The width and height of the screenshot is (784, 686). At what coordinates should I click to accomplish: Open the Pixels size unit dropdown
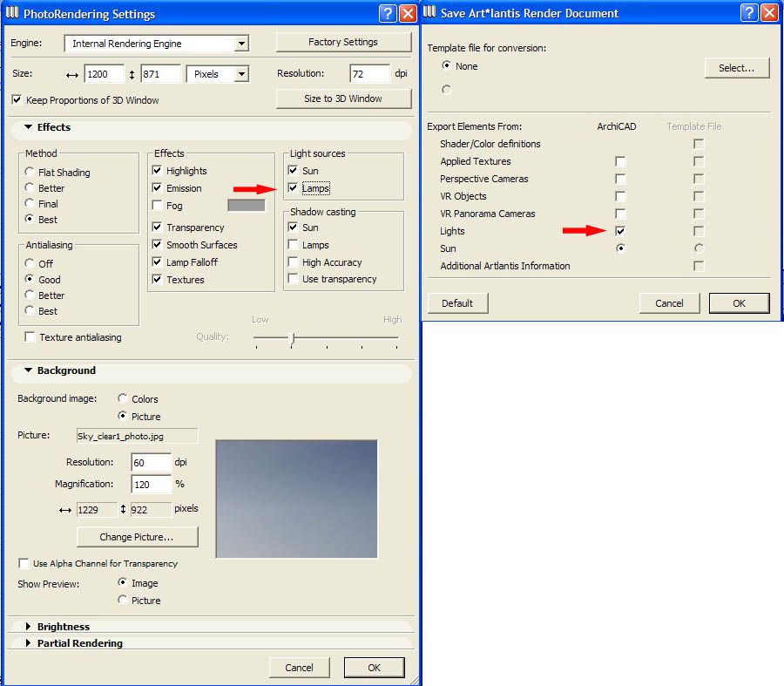241,74
